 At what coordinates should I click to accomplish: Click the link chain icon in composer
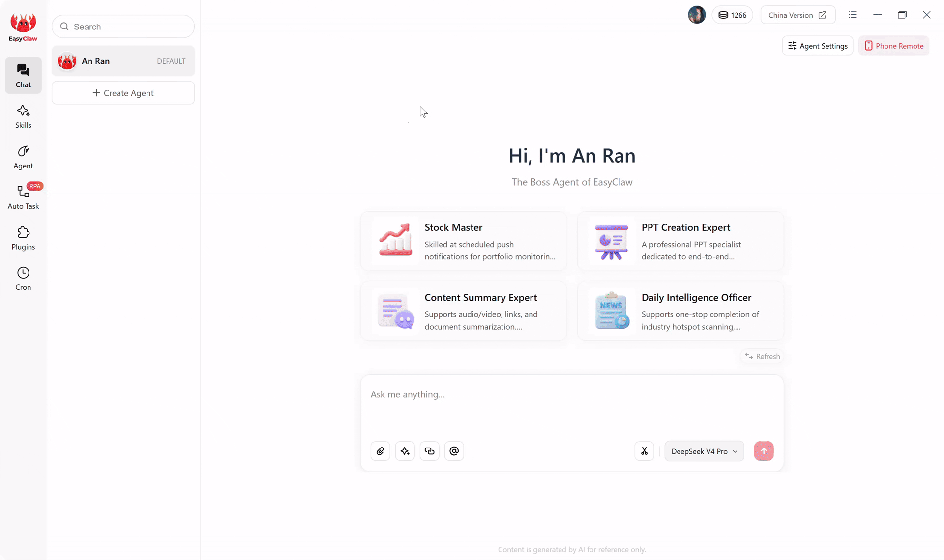coord(429,451)
